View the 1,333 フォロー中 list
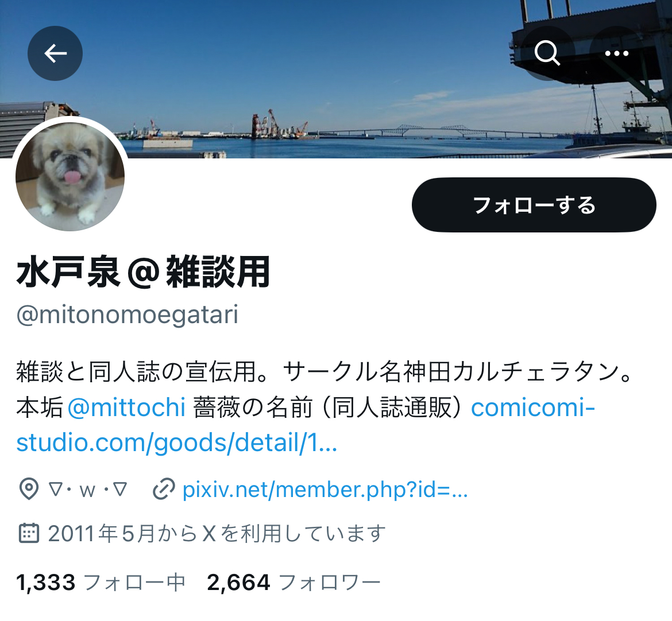This screenshot has width=672, height=621. (101, 583)
